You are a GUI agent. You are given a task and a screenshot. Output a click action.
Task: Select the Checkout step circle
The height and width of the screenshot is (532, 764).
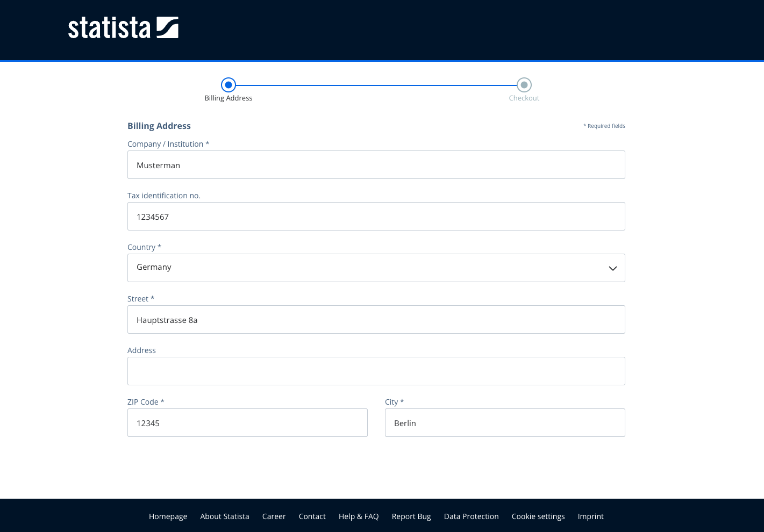click(x=524, y=85)
